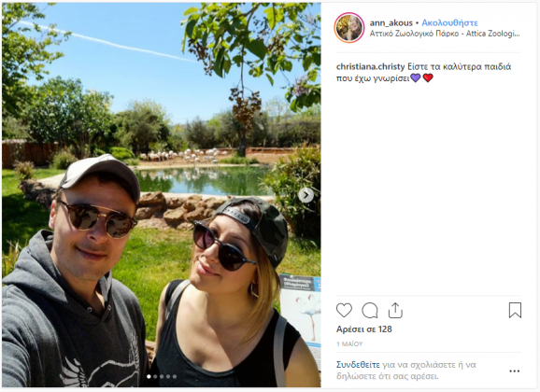Select the fourth carousel indicator dot

pyautogui.click(x=168, y=376)
